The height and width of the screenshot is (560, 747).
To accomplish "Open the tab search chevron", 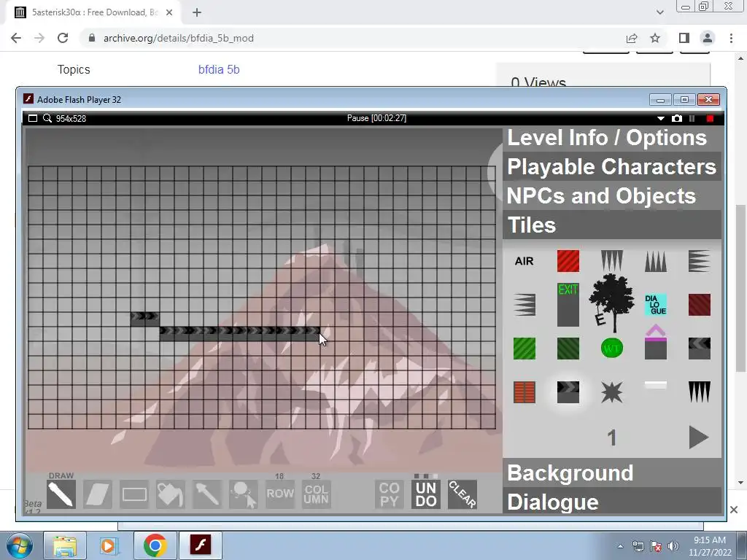I will 659,12.
